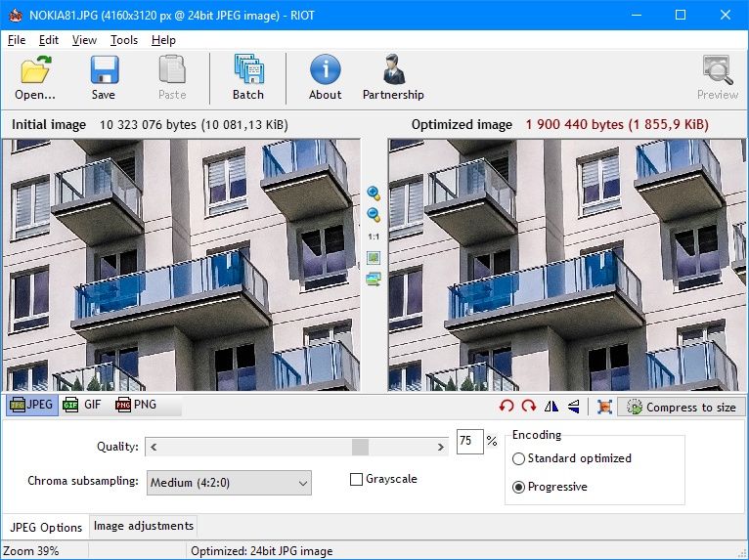Save the optimized image with floppy icon
Screen dimensions: 749x560
(104, 70)
